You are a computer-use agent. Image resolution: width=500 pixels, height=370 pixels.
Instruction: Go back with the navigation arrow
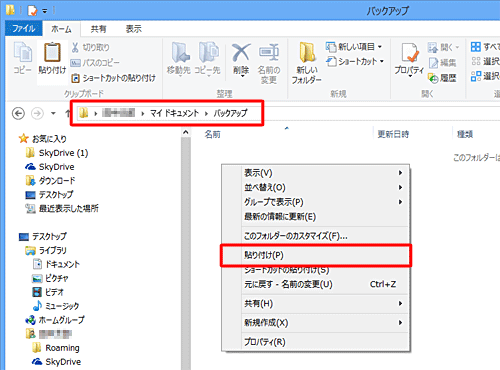coord(18,114)
